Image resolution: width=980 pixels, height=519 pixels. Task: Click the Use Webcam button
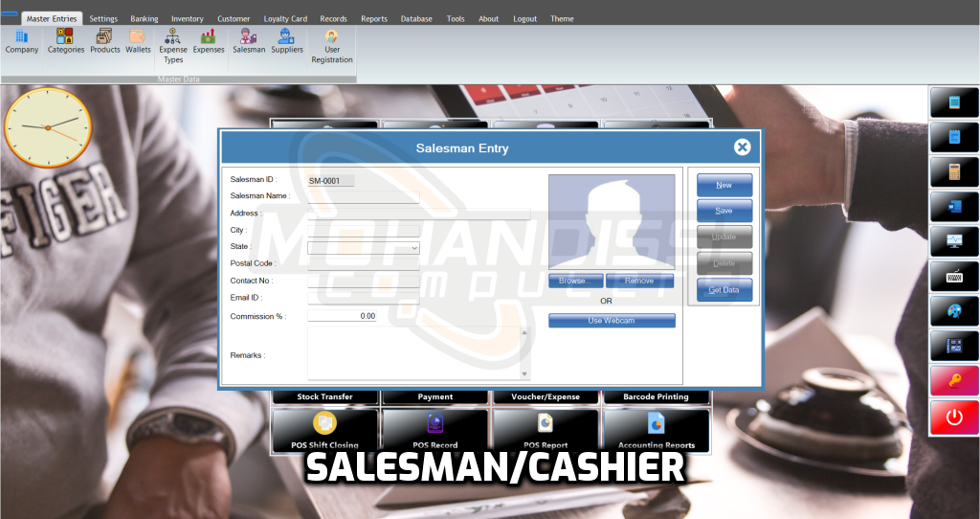612,321
